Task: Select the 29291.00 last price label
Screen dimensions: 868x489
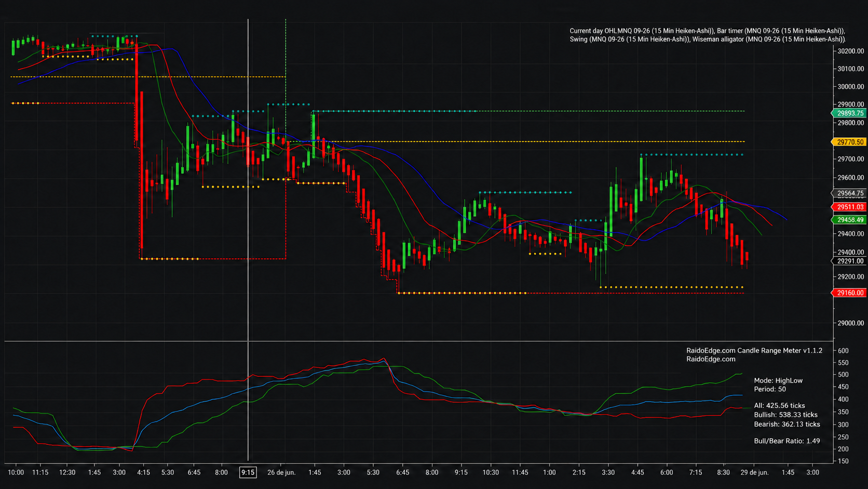Action: (849, 261)
